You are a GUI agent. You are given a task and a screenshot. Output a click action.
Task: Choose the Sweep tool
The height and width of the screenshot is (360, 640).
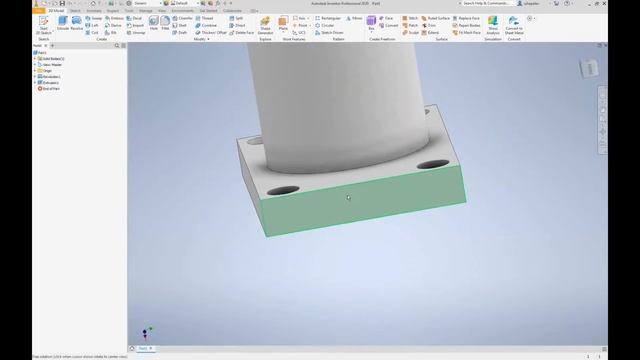(x=93, y=18)
